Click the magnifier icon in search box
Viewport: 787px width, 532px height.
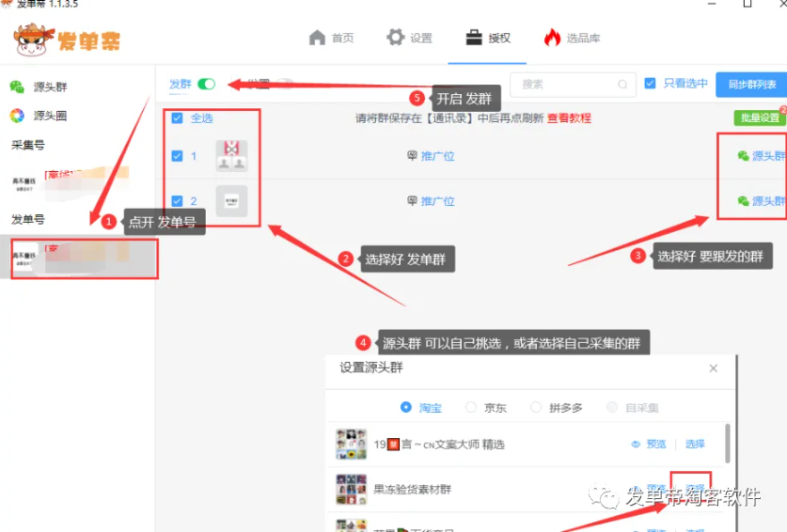(x=622, y=85)
